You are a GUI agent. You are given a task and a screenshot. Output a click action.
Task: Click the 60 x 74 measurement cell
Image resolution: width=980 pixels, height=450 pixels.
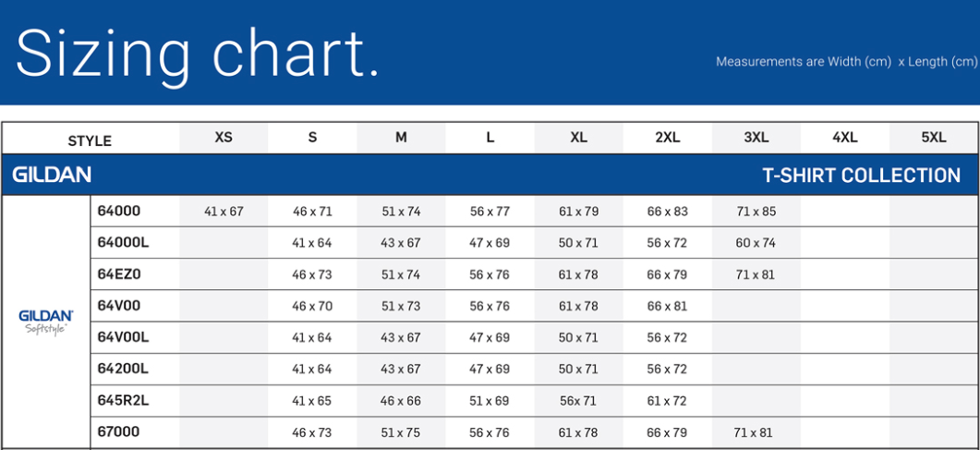[756, 243]
